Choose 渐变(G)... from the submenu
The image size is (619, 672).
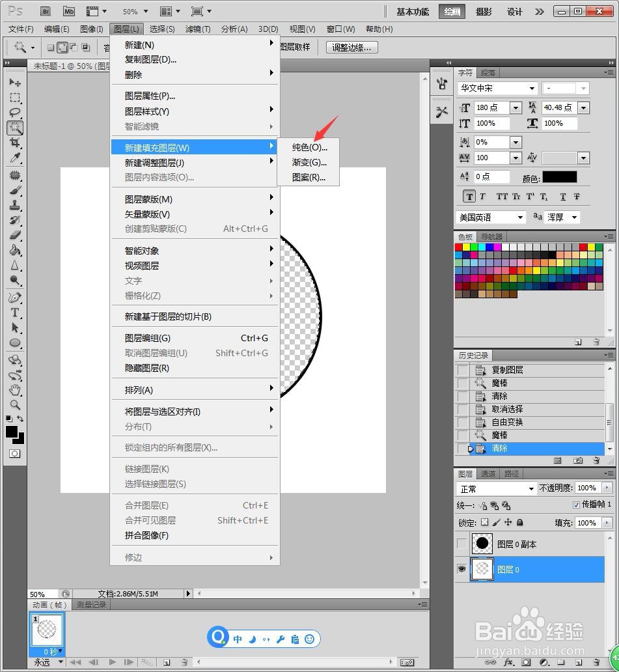(309, 162)
